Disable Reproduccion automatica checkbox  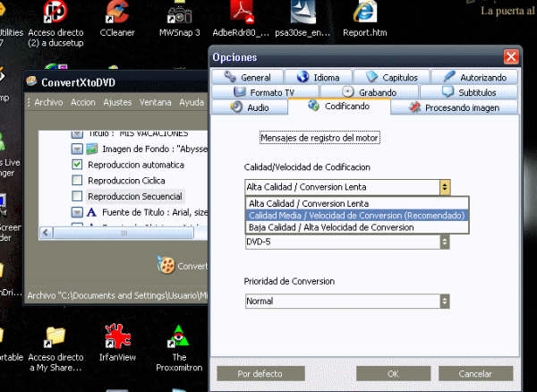[77, 165]
